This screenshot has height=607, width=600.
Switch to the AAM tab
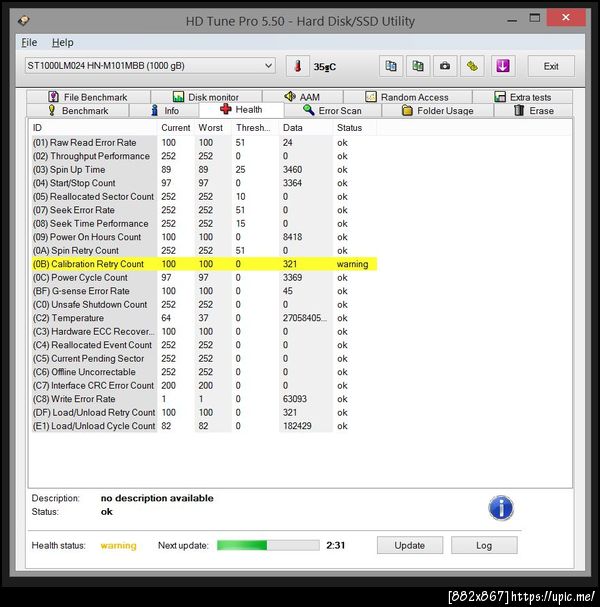click(302, 97)
